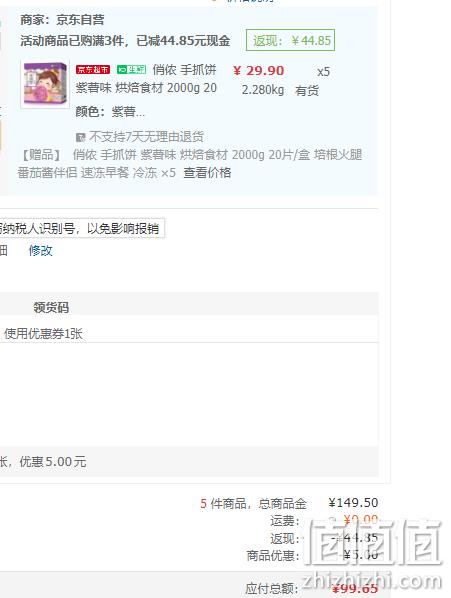Image resolution: width=451 pixels, height=598 pixels.
Task: Click the 返现 ¥44.85 green box
Action: 291,40
